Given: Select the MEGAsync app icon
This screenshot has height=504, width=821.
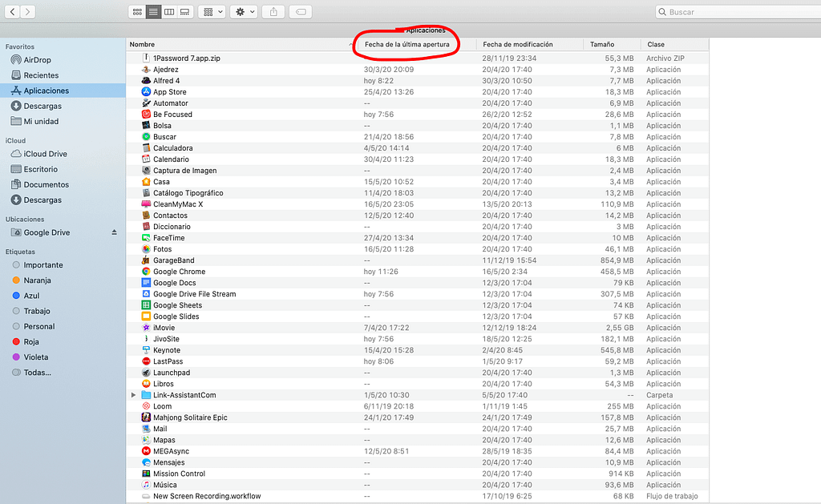Looking at the screenshot, I should click(146, 451).
